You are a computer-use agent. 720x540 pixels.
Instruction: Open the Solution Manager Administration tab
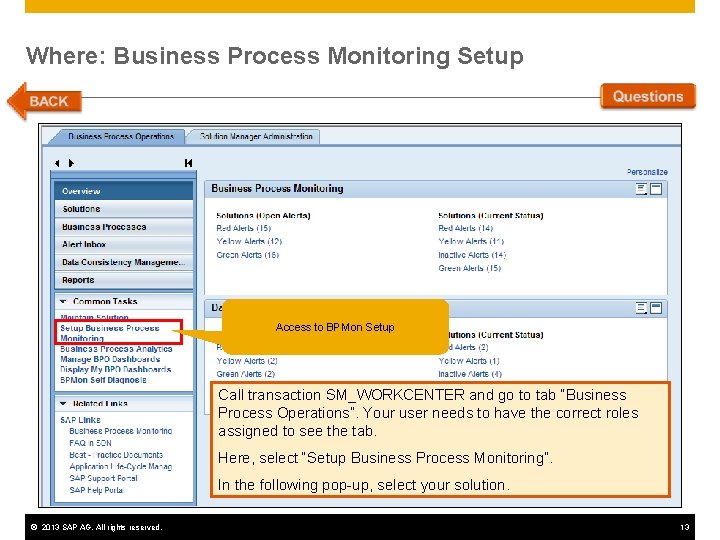[256, 136]
